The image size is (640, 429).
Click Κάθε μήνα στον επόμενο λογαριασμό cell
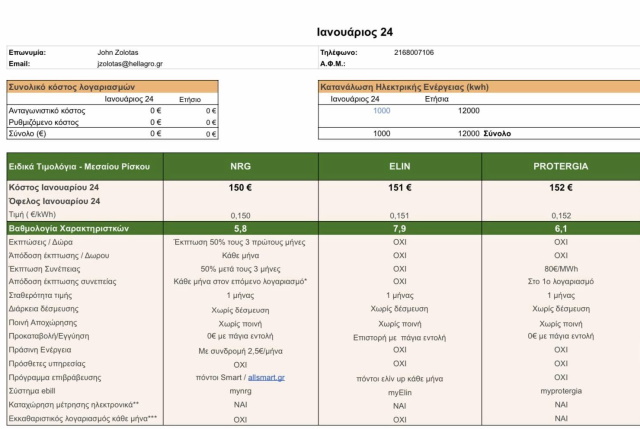[x=240, y=282]
